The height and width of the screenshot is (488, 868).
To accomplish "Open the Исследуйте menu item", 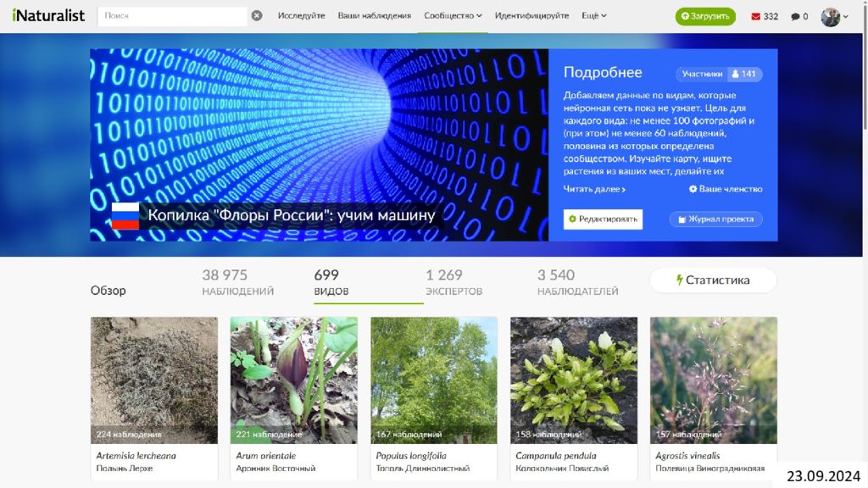I will click(301, 15).
